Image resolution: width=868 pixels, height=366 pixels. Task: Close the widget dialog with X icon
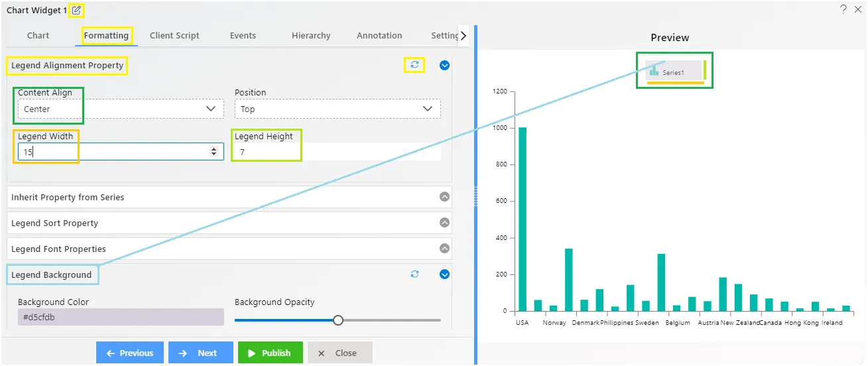click(858, 9)
